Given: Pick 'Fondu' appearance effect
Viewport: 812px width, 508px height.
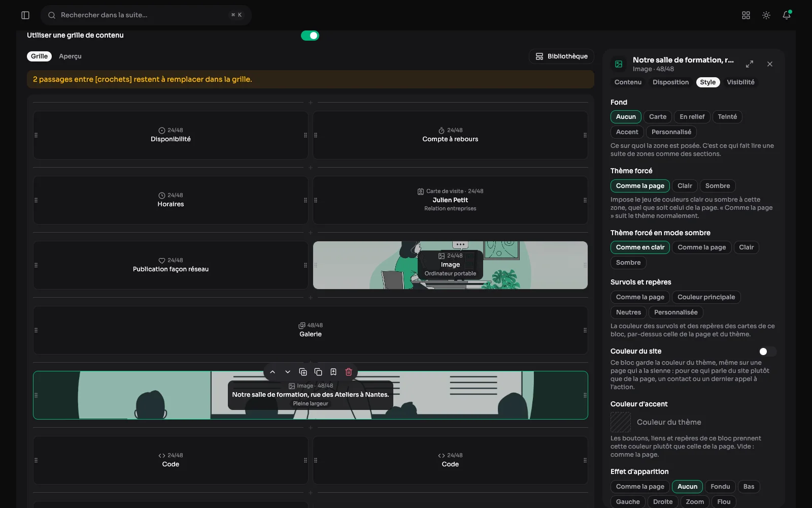Looking at the screenshot, I should click(x=720, y=487).
